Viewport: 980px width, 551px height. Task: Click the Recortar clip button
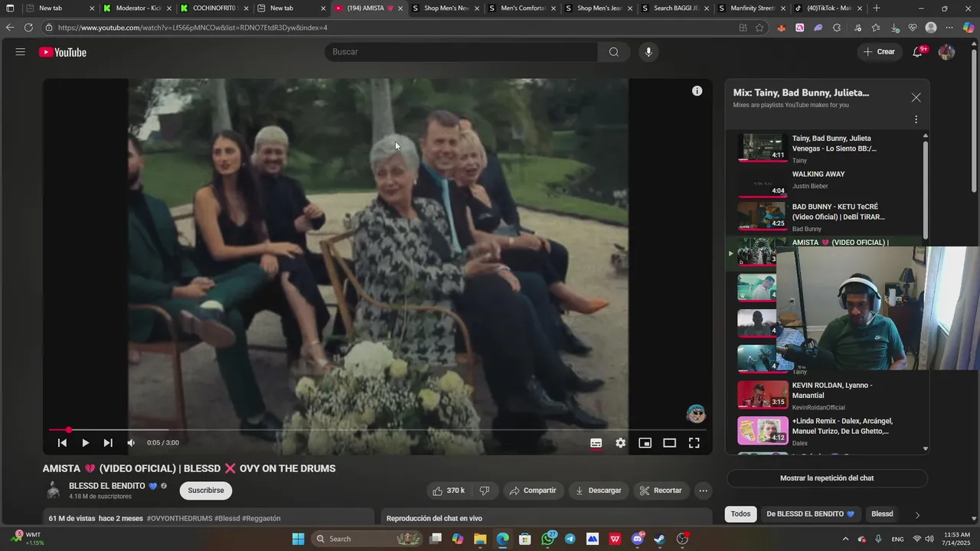pyautogui.click(x=661, y=491)
